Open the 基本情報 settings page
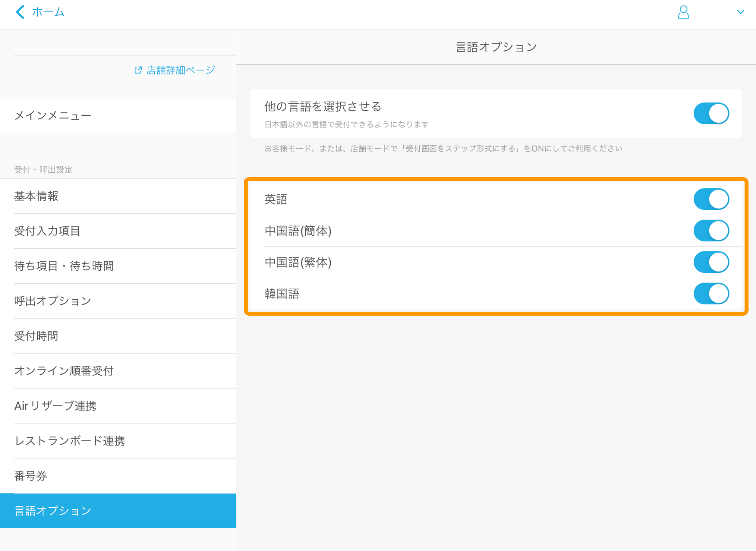The image size is (756, 551). pos(36,196)
